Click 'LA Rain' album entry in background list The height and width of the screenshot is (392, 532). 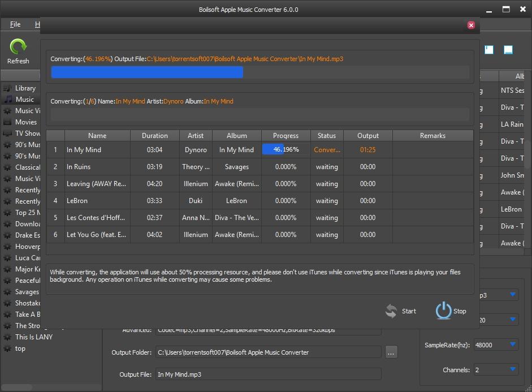(512, 124)
